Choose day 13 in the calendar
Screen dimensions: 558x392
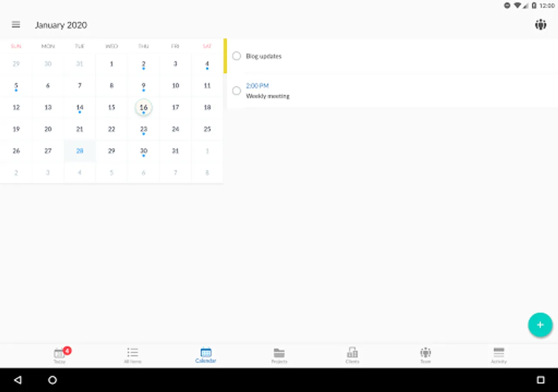(x=48, y=108)
